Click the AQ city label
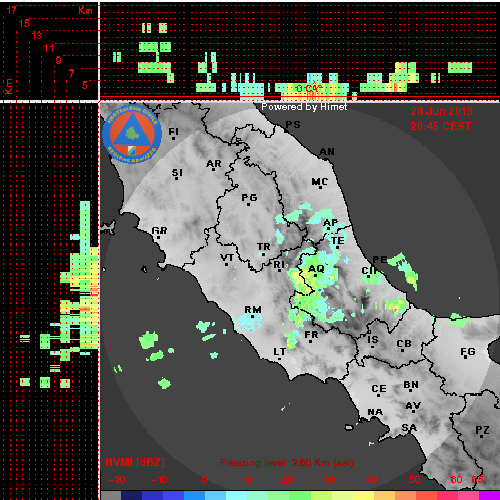Screen dimensions: 500x500 pos(316,269)
